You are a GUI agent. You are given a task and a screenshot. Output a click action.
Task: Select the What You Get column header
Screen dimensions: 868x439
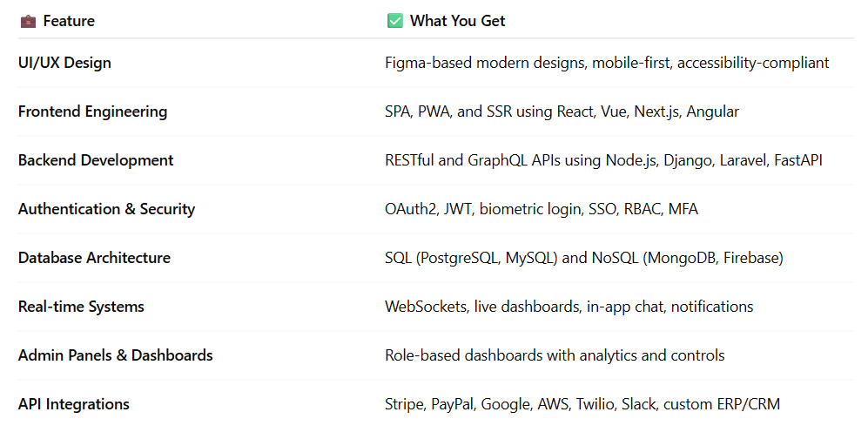(457, 21)
